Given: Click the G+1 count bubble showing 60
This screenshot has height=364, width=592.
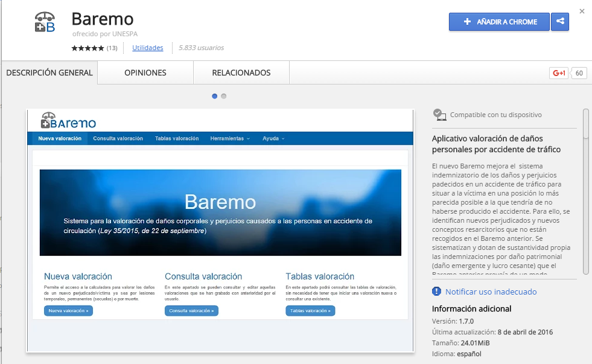Looking at the screenshot, I should [x=579, y=73].
